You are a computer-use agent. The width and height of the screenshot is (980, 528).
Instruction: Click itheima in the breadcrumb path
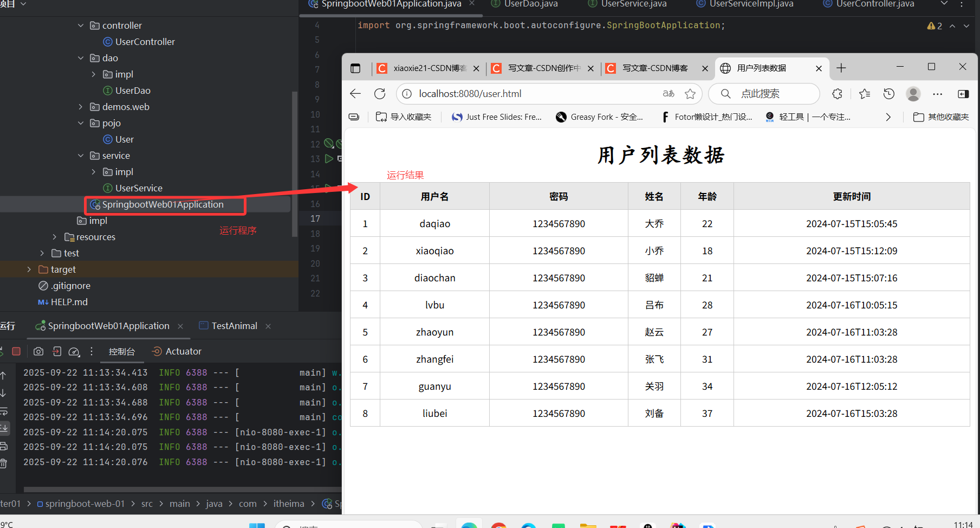click(289, 504)
